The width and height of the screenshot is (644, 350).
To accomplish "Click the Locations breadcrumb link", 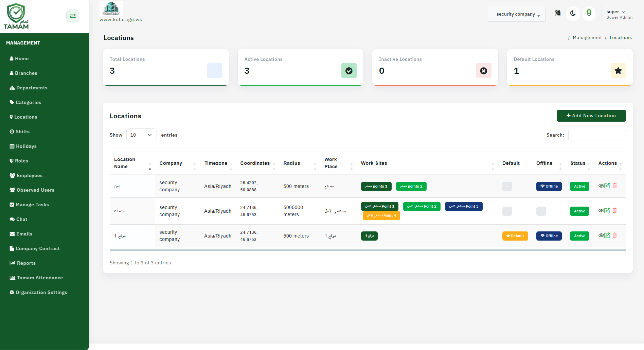I will (x=621, y=38).
